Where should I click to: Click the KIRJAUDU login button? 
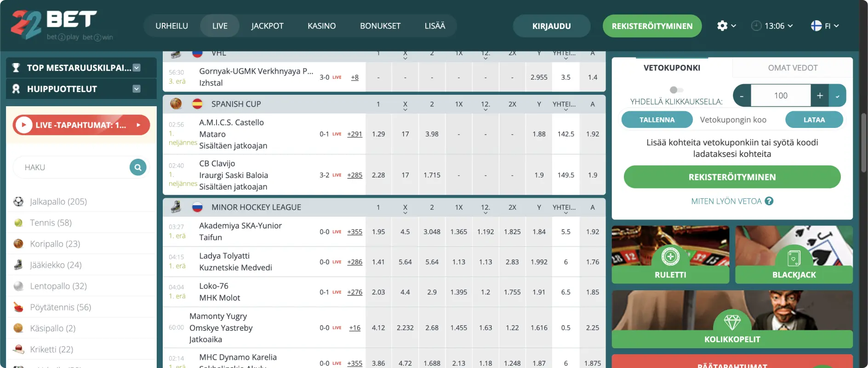tap(552, 26)
